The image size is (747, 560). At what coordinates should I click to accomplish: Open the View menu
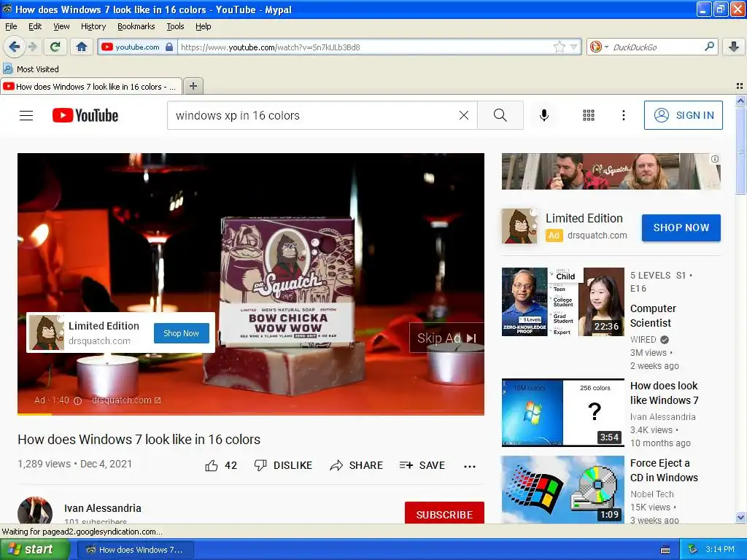[x=61, y=26]
